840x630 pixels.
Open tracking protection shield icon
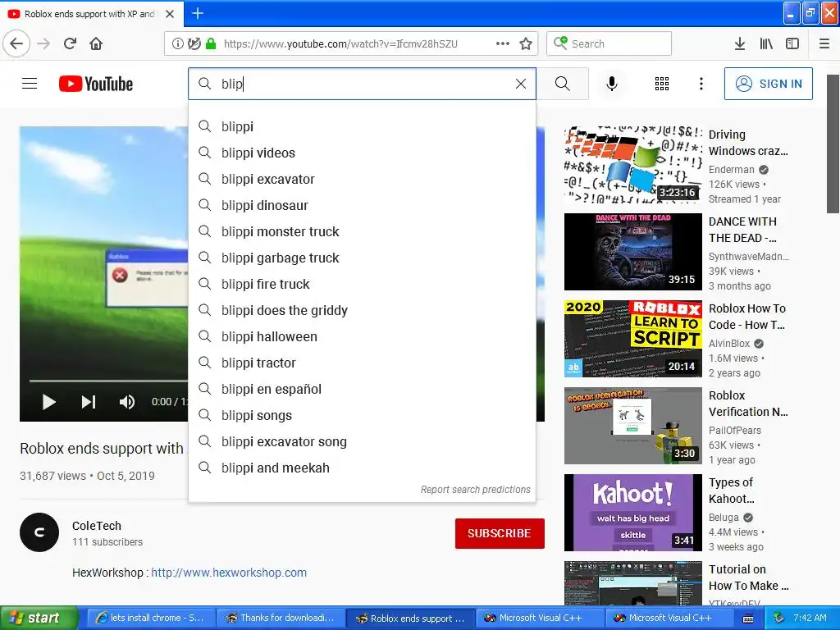point(194,44)
